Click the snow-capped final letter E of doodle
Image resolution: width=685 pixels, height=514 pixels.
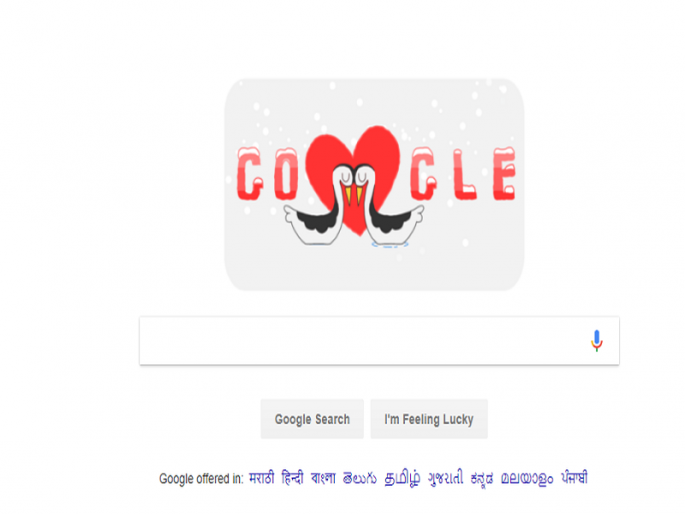(x=504, y=174)
